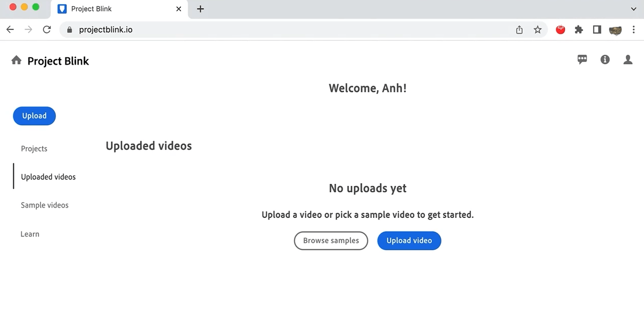
Task: Click the Upload button in the sidebar
Action: (x=34, y=116)
